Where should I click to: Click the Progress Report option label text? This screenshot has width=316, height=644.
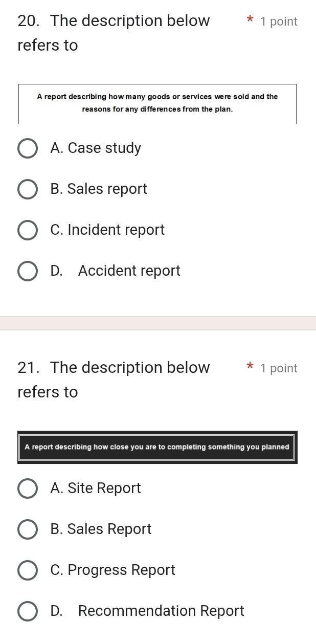click(113, 570)
